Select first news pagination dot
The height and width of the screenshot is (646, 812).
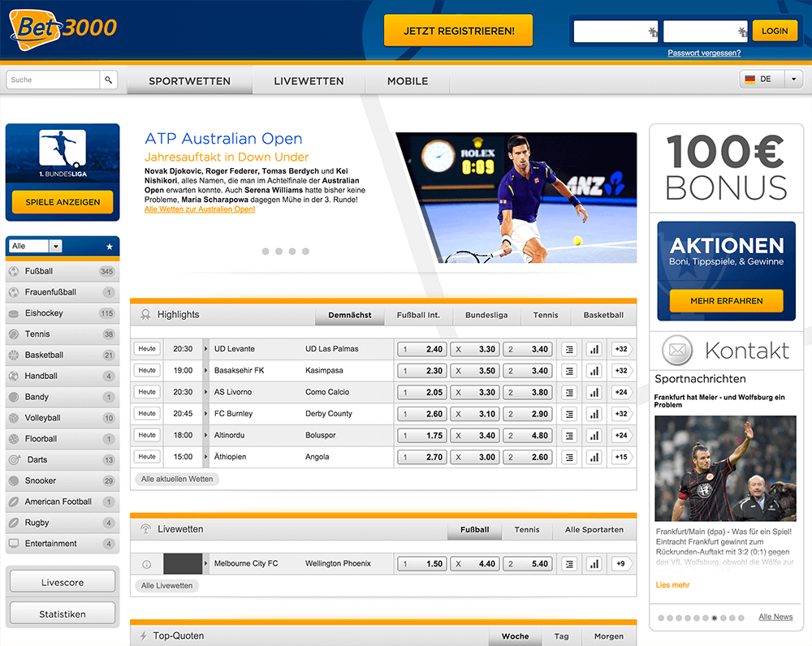click(x=661, y=618)
